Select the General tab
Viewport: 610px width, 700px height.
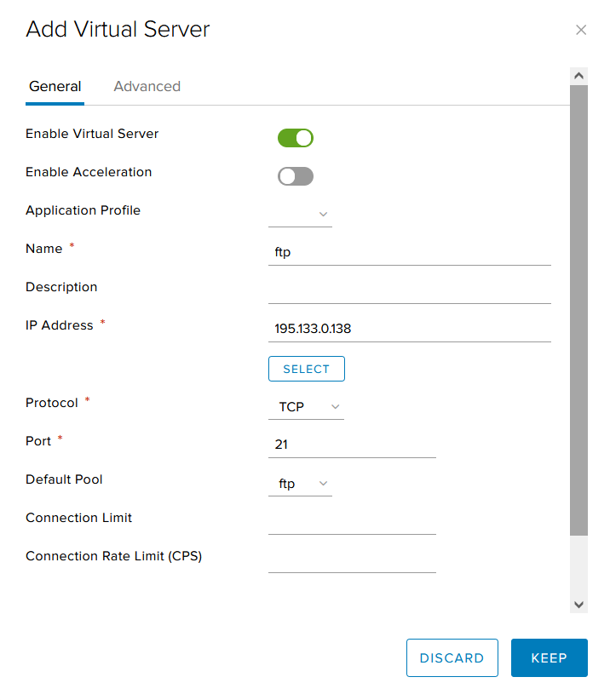click(x=55, y=86)
